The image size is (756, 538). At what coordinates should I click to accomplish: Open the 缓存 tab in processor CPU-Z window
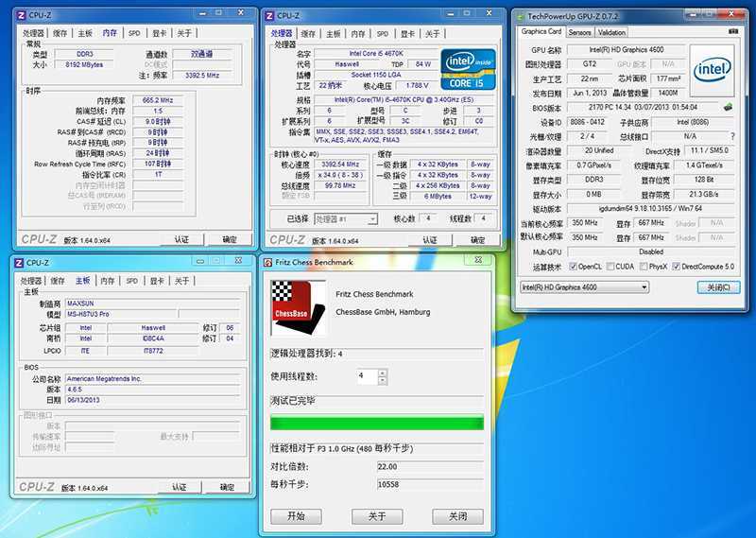pos(308,34)
